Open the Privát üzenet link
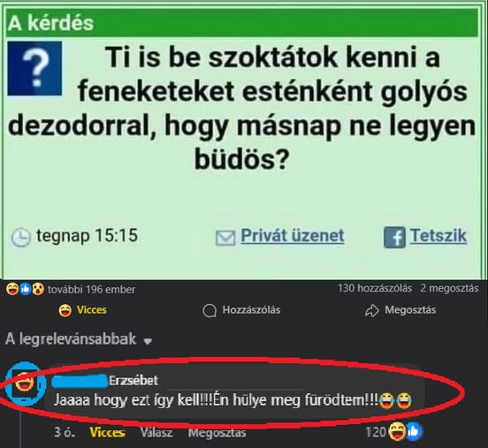This screenshot has width=488, height=448. (x=293, y=236)
